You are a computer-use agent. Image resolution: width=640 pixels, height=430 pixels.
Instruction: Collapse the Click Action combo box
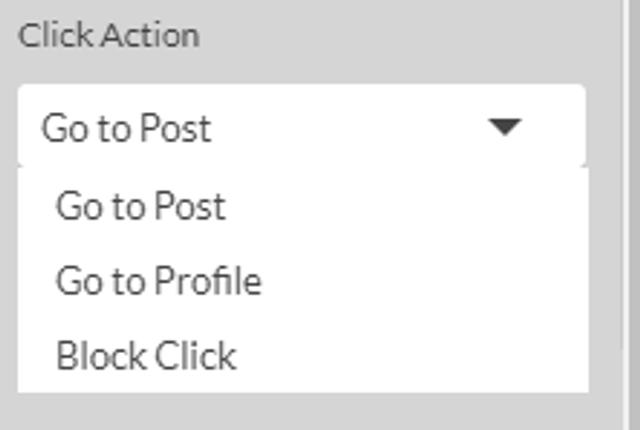pyautogui.click(x=505, y=127)
